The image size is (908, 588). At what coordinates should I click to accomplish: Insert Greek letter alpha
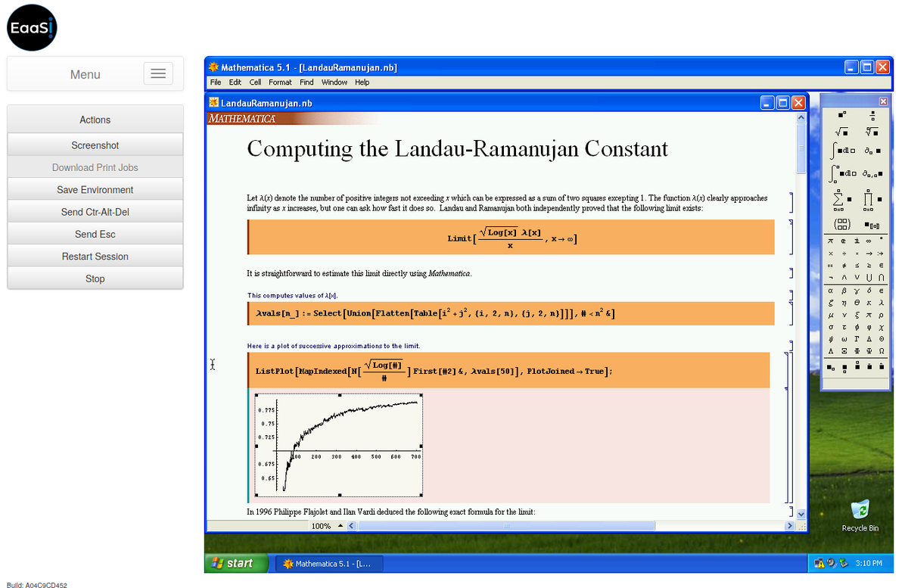click(x=831, y=291)
